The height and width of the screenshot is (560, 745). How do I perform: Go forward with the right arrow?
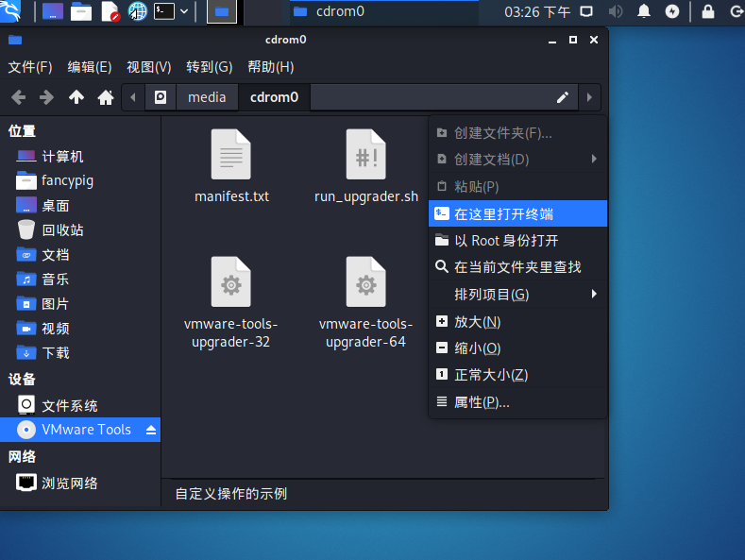(x=46, y=97)
